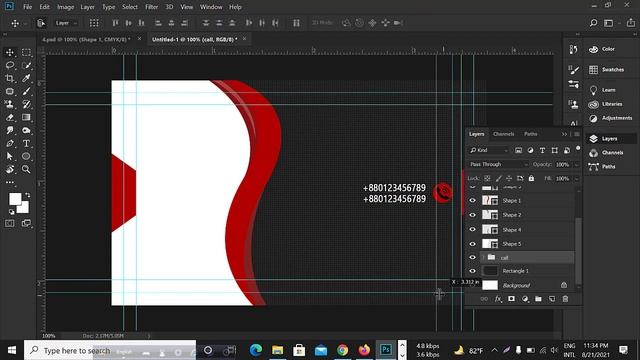Add a layer mask
The width and height of the screenshot is (640, 360).
click(511, 299)
